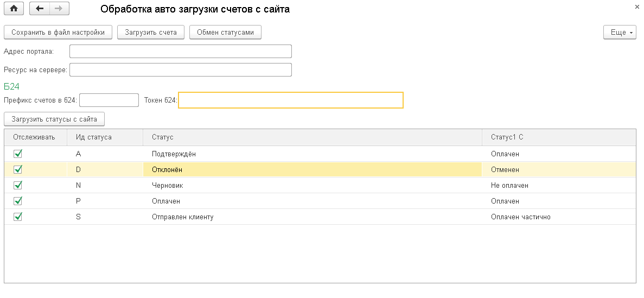Select the Оплачен cell in Статус column
Screen dimensions: 644x298
click(x=313, y=201)
